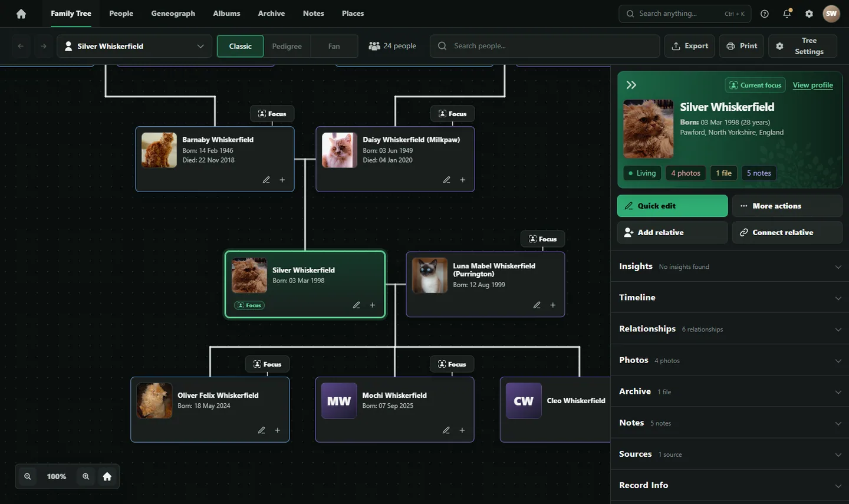Switch to Classic tree view
Image resolution: width=849 pixels, height=504 pixels.
241,46
